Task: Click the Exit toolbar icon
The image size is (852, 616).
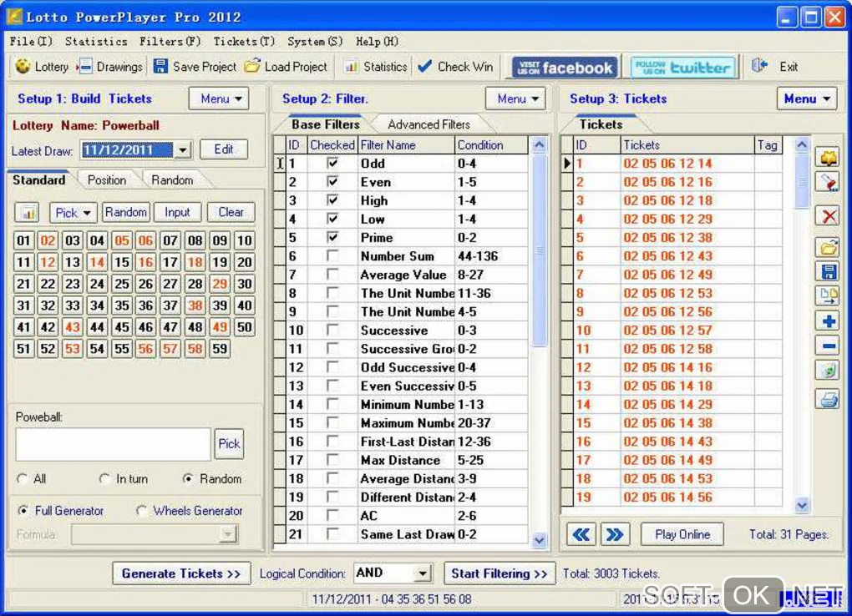Action: [x=759, y=66]
